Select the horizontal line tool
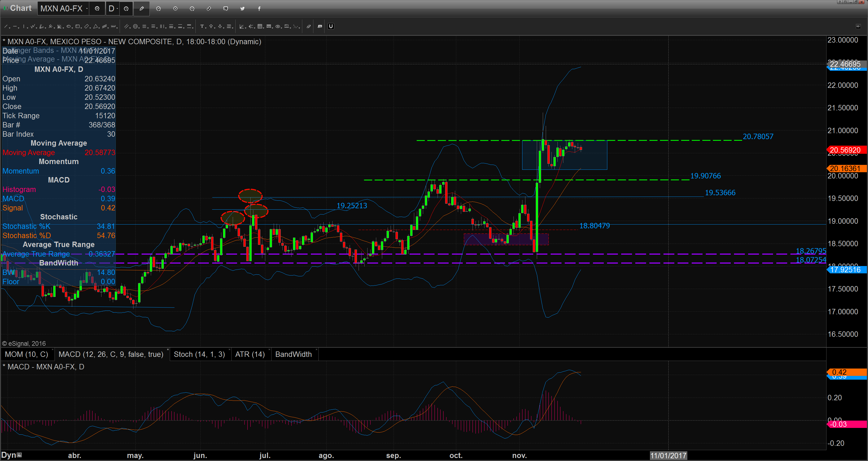The image size is (868, 461). point(15,26)
